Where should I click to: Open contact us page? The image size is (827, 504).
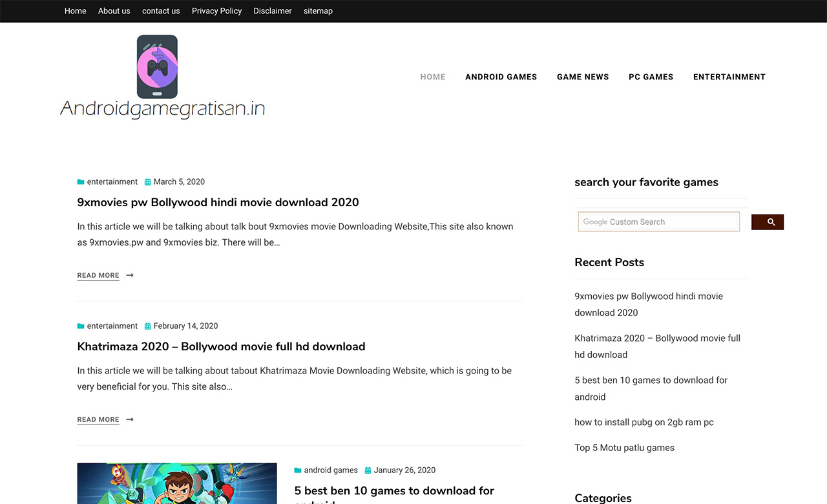pyautogui.click(x=161, y=11)
